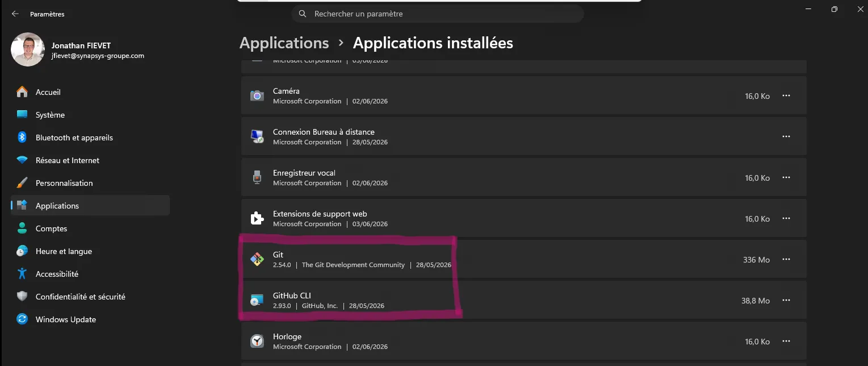Click the Horloge clock icon
The height and width of the screenshot is (366, 868).
pyautogui.click(x=257, y=341)
